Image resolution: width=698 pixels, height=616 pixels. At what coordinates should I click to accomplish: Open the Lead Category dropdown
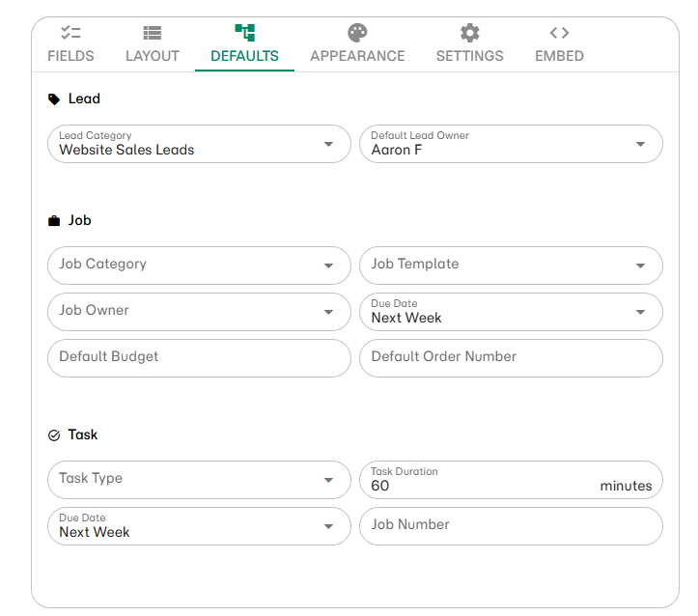tap(199, 144)
